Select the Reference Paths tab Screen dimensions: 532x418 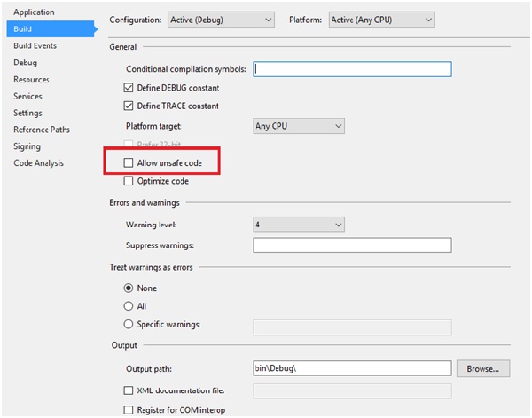click(x=42, y=130)
